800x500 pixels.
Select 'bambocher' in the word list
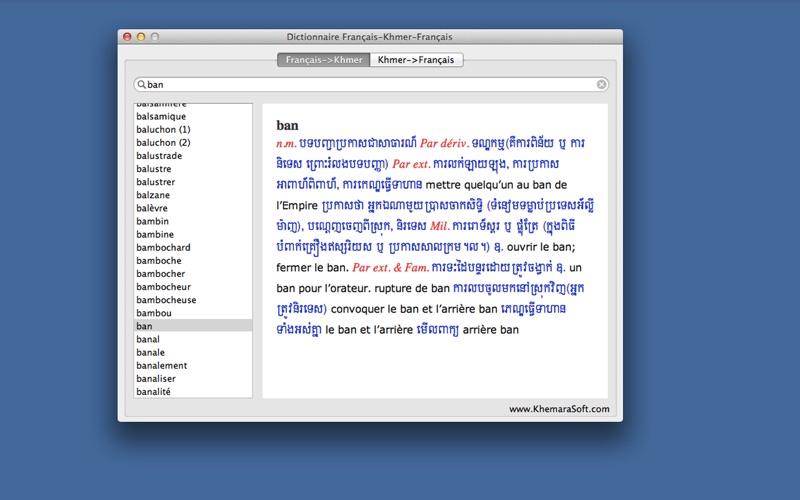[x=193, y=274]
